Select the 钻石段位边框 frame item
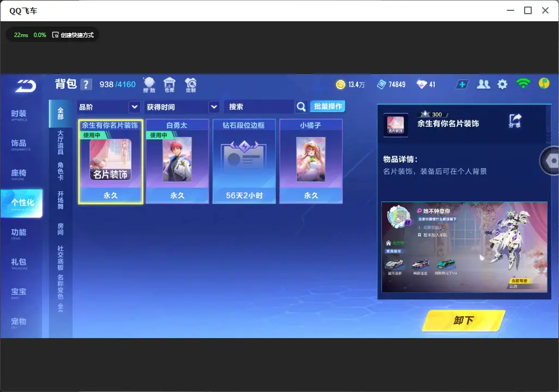The height and width of the screenshot is (392, 559). (x=244, y=162)
